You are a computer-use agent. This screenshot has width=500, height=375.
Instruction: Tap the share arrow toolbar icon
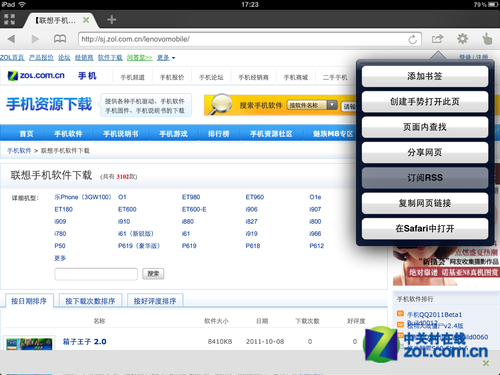[x=437, y=39]
